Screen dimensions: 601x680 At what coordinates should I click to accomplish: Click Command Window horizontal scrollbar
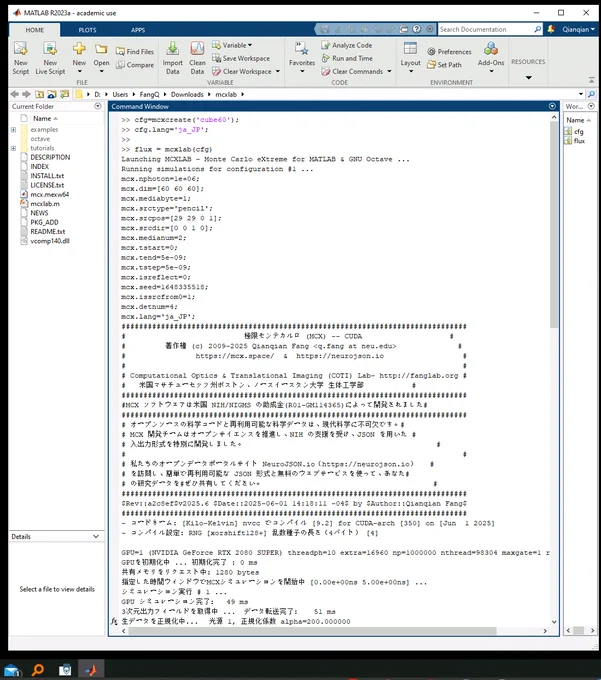(312, 631)
